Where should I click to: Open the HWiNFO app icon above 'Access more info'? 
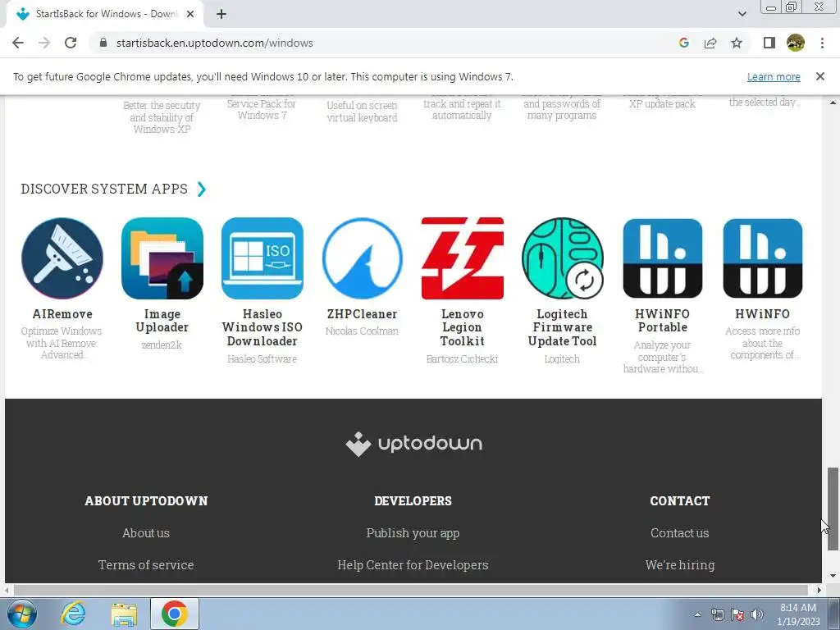pyautogui.click(x=763, y=258)
